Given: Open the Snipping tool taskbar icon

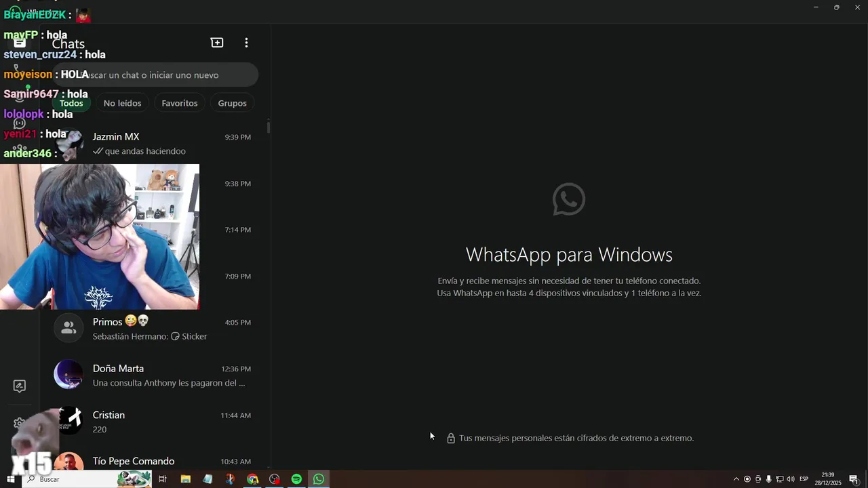Looking at the screenshot, I should coord(230,479).
